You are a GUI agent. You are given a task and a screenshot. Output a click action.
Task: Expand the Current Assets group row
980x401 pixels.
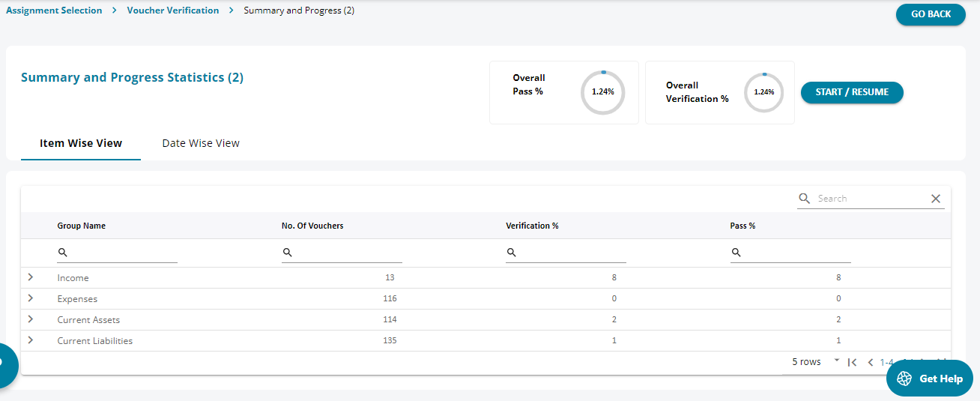pyautogui.click(x=30, y=319)
